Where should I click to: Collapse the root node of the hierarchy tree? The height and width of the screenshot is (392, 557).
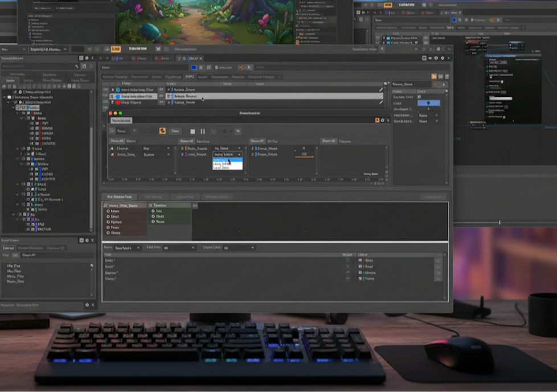point(3,97)
